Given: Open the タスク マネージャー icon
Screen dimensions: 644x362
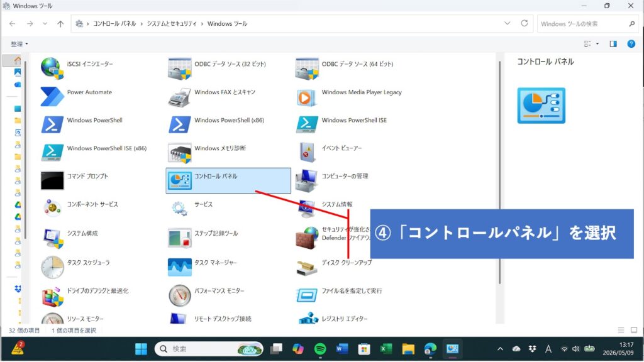Looking at the screenshot, I should point(179,267).
